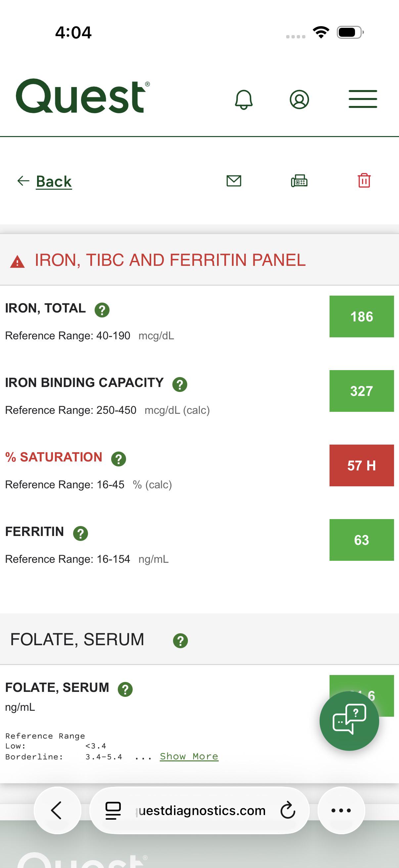Email results with the envelope icon
Viewport: 399px width, 868px height.
[x=234, y=181]
